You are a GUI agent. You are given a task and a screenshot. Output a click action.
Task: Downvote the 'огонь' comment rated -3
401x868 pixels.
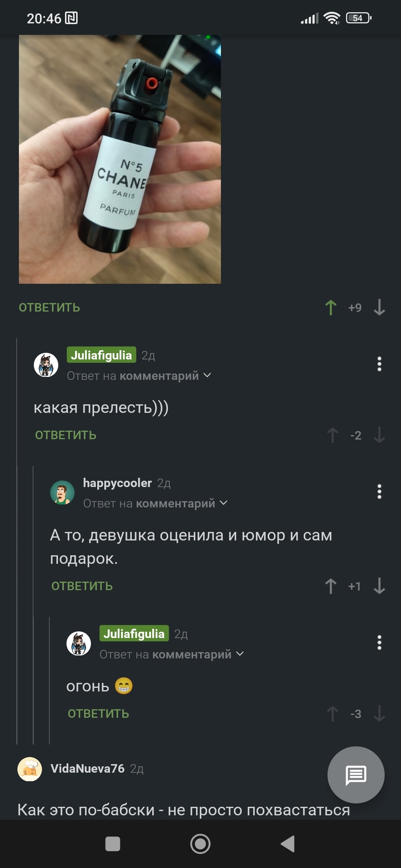(x=379, y=714)
